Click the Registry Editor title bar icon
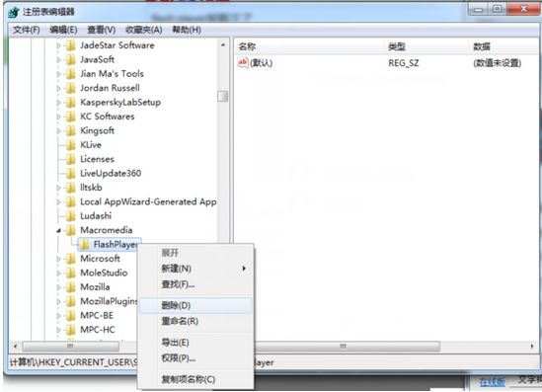This screenshot has height=392, width=542. [14, 13]
